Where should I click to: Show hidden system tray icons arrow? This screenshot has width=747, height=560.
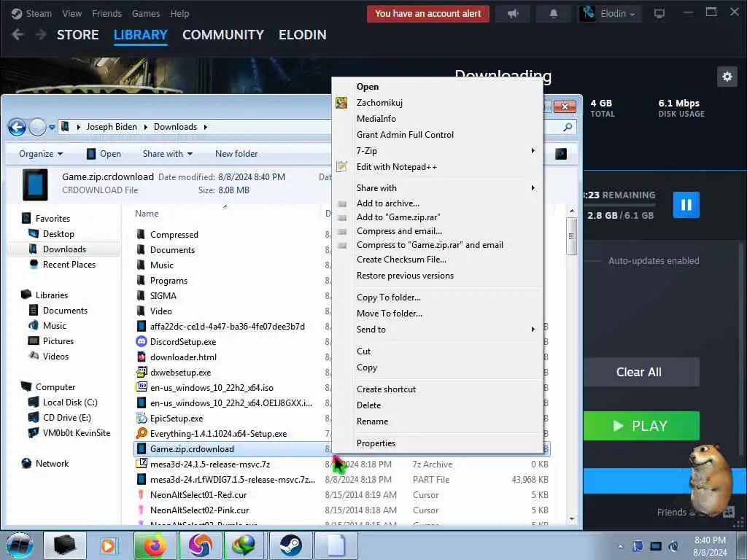[620, 547]
